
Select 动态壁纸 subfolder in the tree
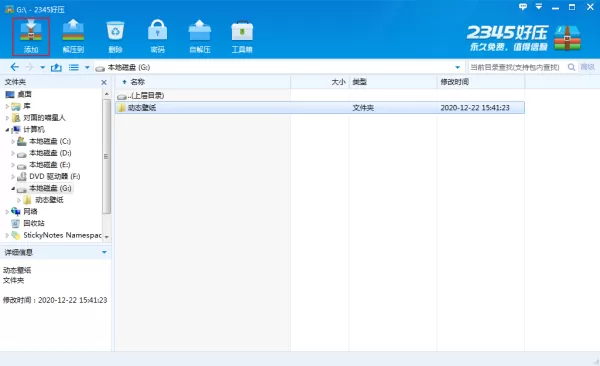49,200
